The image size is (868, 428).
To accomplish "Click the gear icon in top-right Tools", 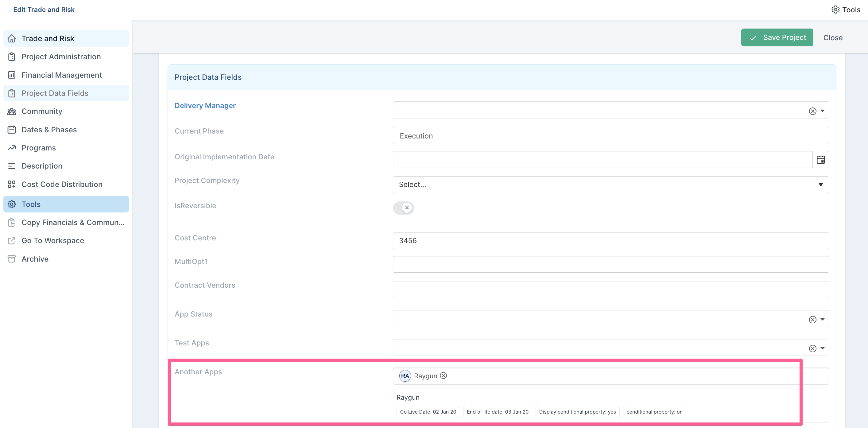I will pos(835,10).
